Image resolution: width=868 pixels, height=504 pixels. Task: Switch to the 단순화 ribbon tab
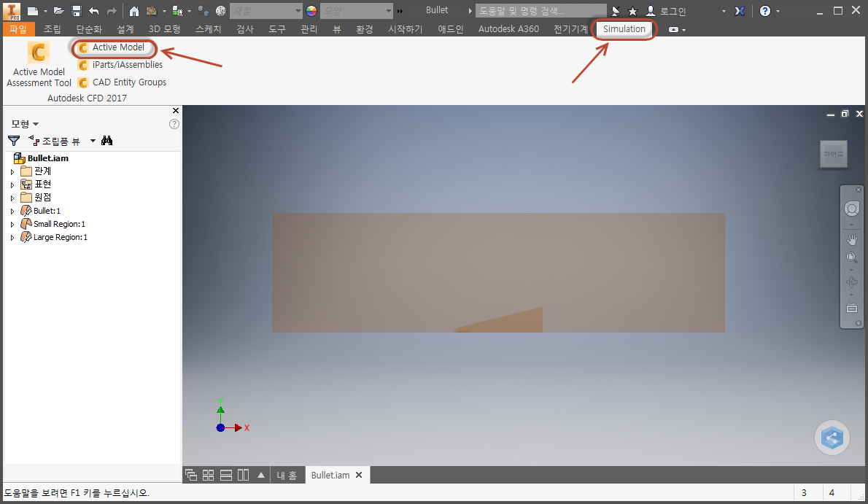(x=89, y=28)
